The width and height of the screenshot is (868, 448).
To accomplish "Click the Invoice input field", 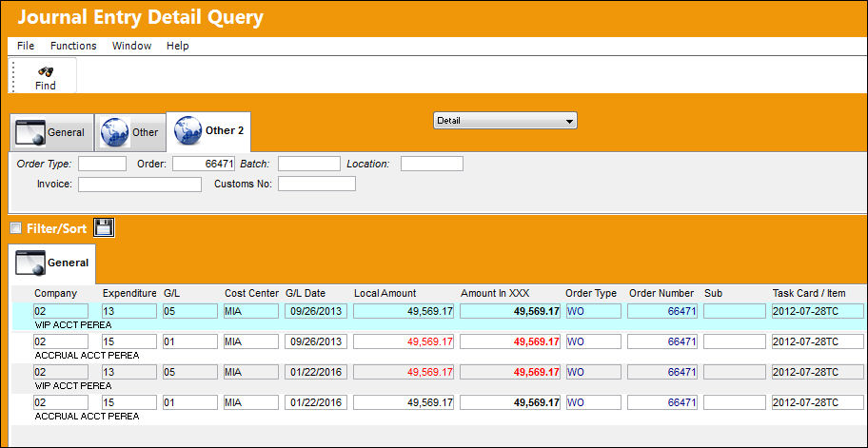I will click(x=140, y=185).
